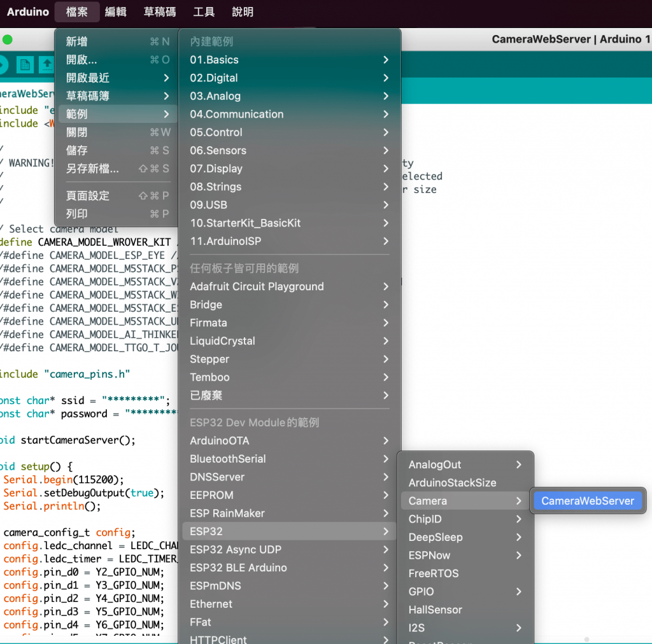The width and height of the screenshot is (652, 644).
Task: Choose 儲存 save menu entry
Action: point(118,150)
